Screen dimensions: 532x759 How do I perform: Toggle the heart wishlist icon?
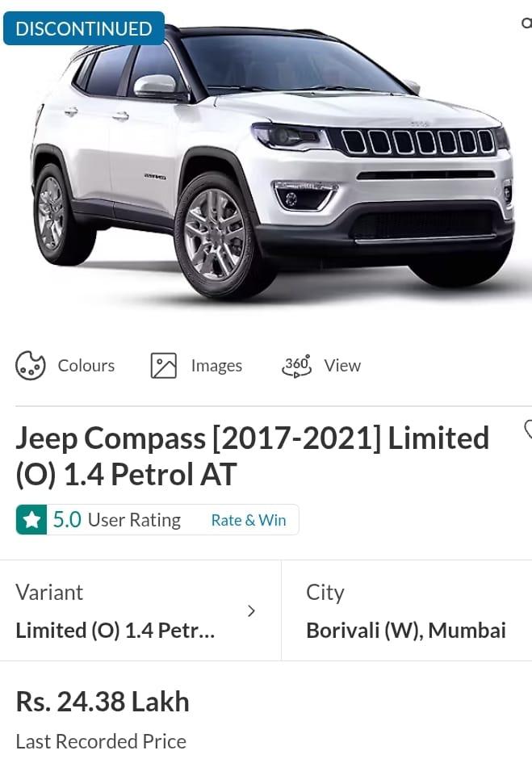tap(528, 429)
